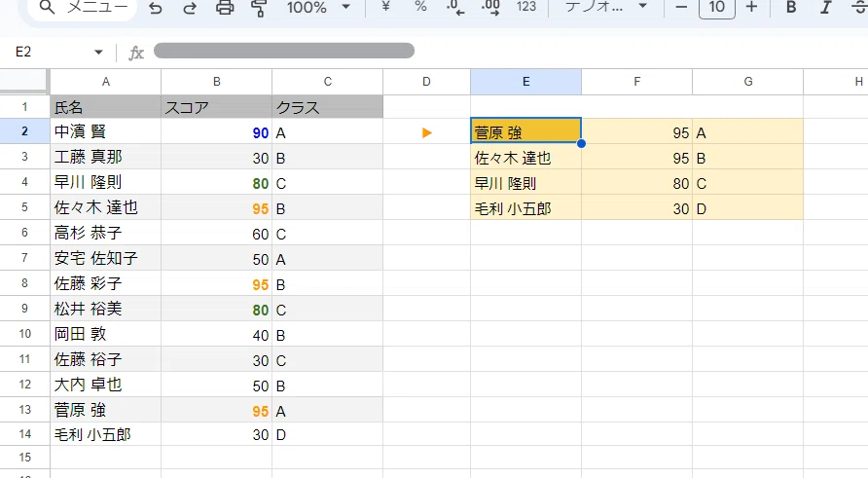Viewport: 868px width, 478px height.
Task: Toggle italic formatting
Action: click(825, 8)
